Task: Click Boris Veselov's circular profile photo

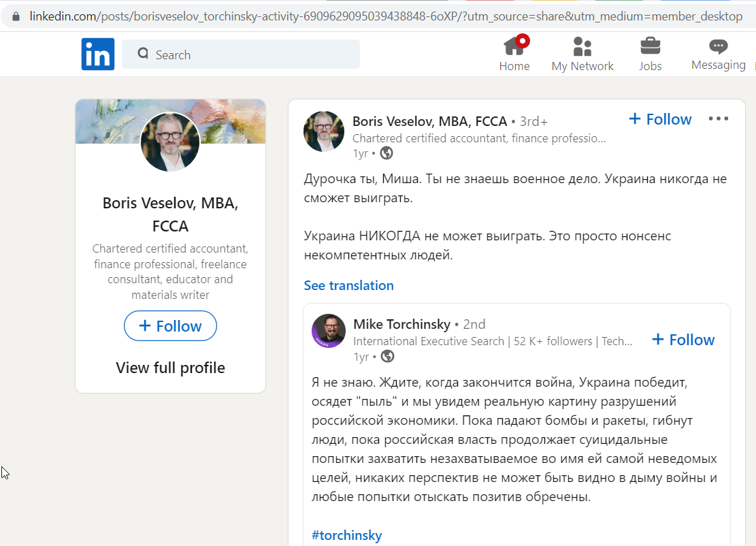Action: click(x=170, y=142)
